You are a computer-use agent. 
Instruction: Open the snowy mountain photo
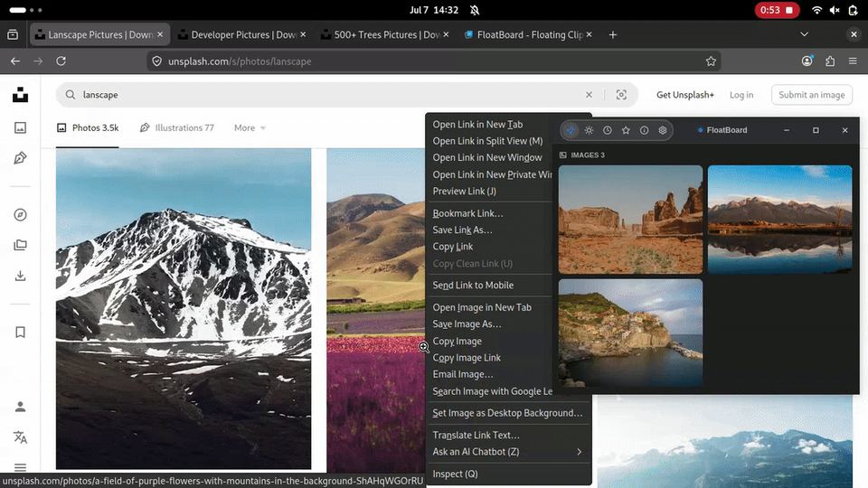coord(184,309)
